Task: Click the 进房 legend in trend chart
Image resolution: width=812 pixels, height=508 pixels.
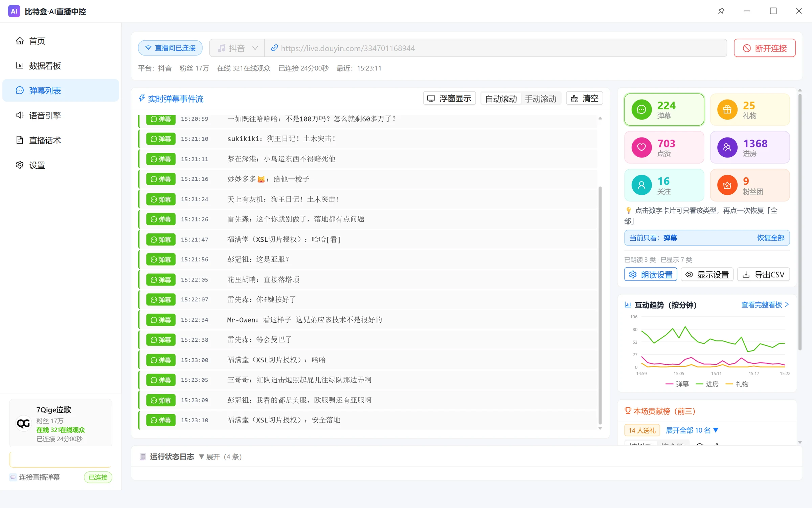Action: click(707, 384)
